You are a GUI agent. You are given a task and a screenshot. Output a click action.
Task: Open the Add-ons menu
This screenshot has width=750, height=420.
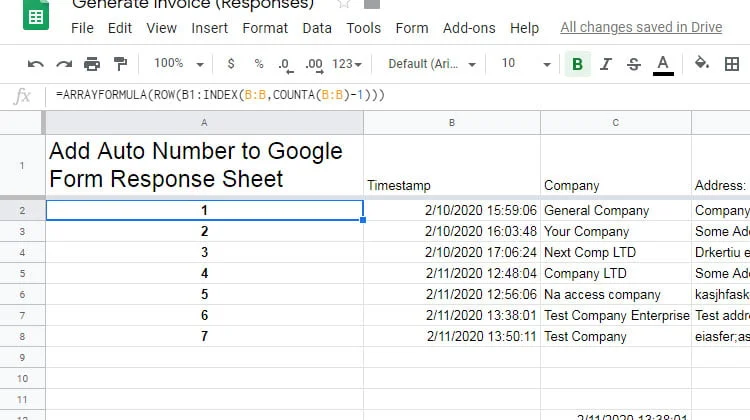point(469,28)
